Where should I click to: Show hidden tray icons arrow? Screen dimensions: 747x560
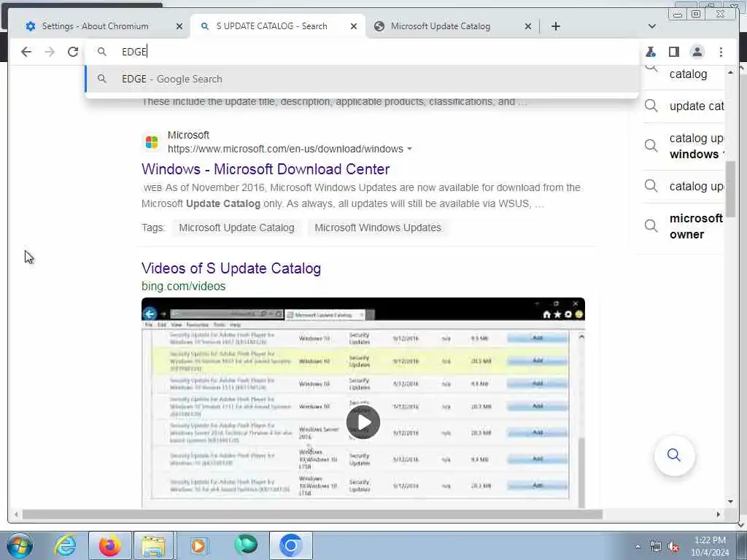pyautogui.click(x=638, y=547)
